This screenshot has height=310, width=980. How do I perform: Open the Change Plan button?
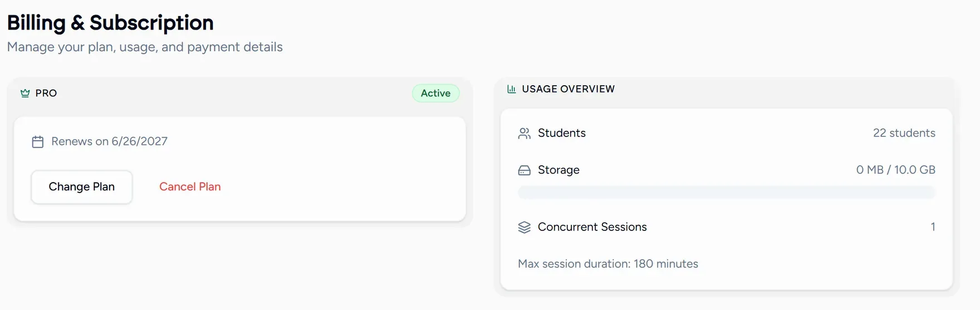[x=82, y=187]
